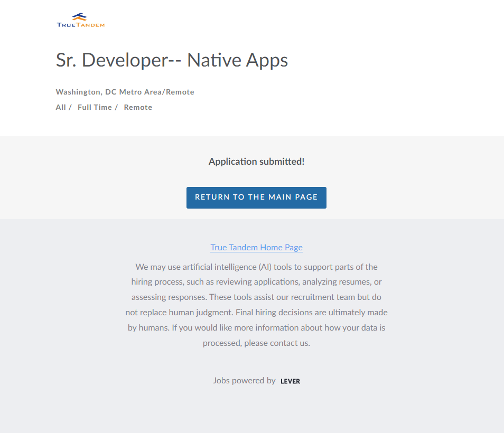Click "We may use artificial intelligence" disclaimer line

tap(256, 267)
